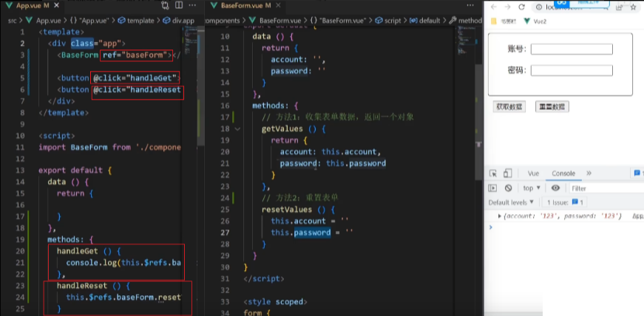Click the ref="baseForm" attribute on line 3

tap(136, 55)
